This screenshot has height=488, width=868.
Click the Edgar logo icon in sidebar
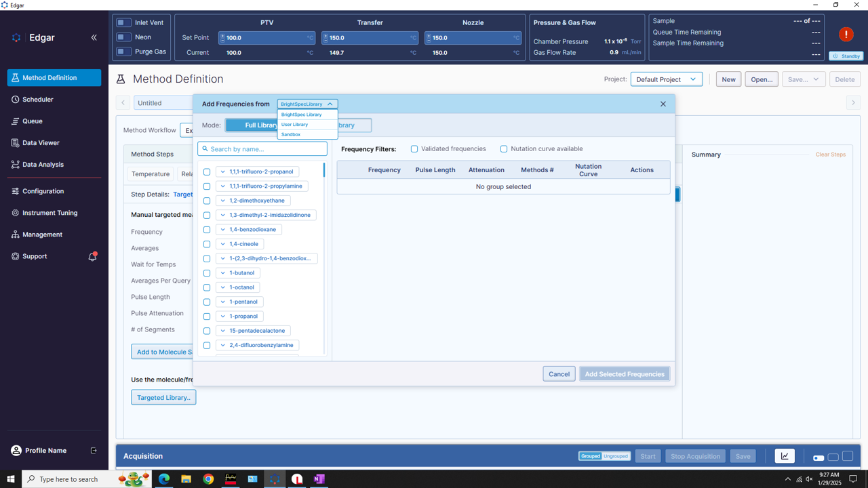click(x=16, y=37)
